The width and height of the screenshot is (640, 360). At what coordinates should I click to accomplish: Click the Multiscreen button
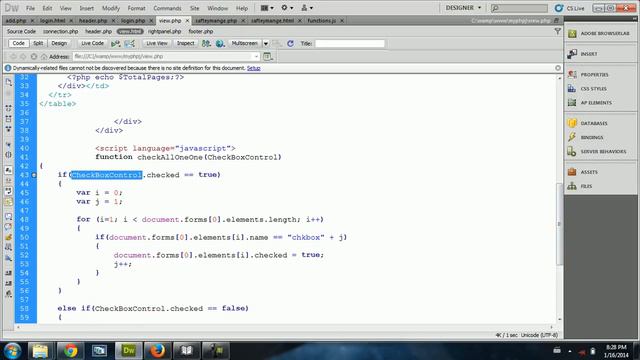(x=244, y=43)
